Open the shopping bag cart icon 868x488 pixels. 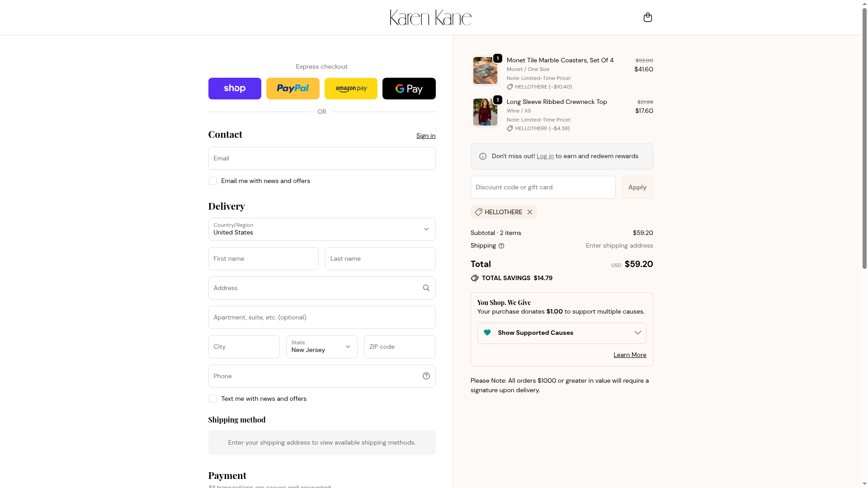coord(647,17)
